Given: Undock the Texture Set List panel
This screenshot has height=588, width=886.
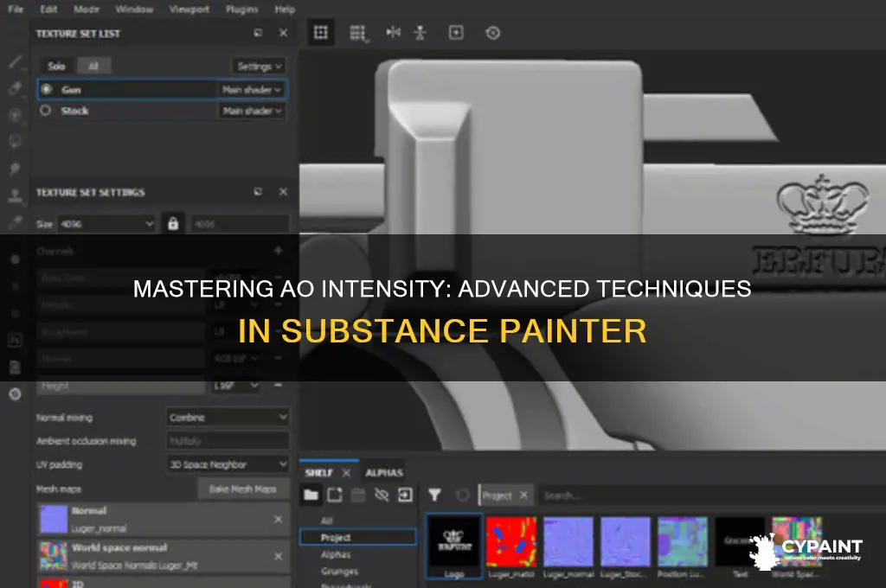Looking at the screenshot, I should pos(258,34).
